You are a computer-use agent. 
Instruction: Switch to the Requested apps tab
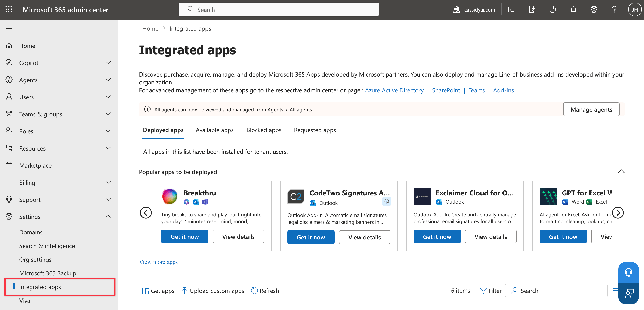(315, 130)
